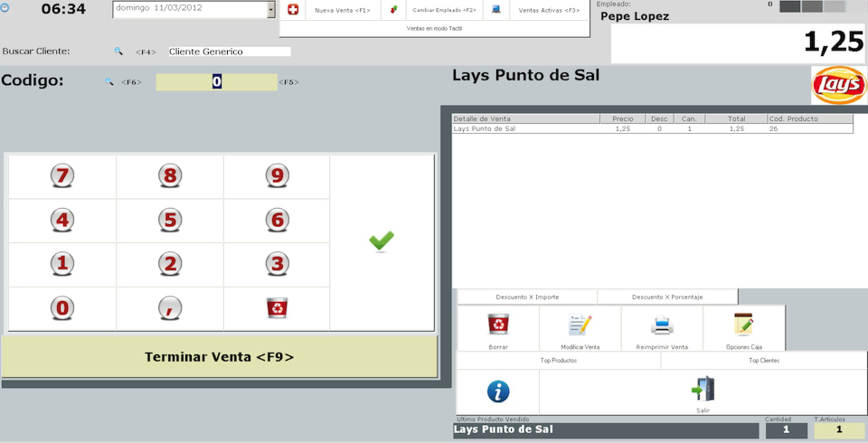The width and height of the screenshot is (868, 443).
Task: Click the T.Articulos value box
Action: click(839, 430)
